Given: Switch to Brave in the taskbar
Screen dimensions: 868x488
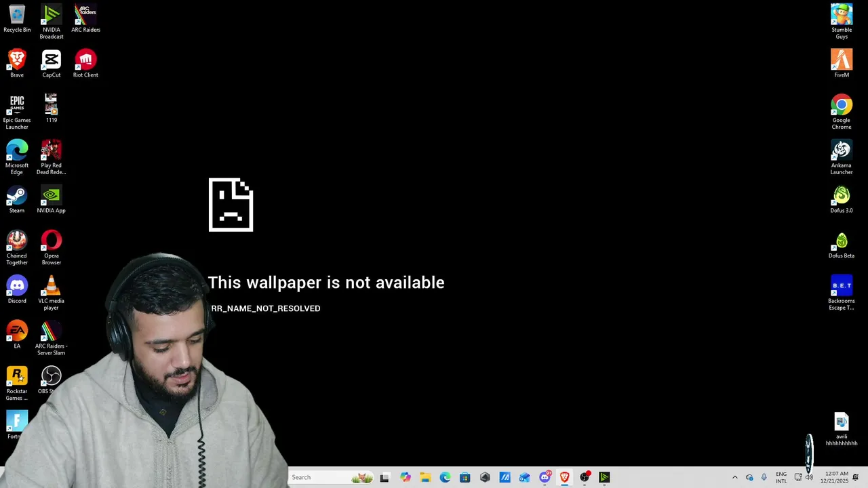Looking at the screenshot, I should click(x=564, y=477).
